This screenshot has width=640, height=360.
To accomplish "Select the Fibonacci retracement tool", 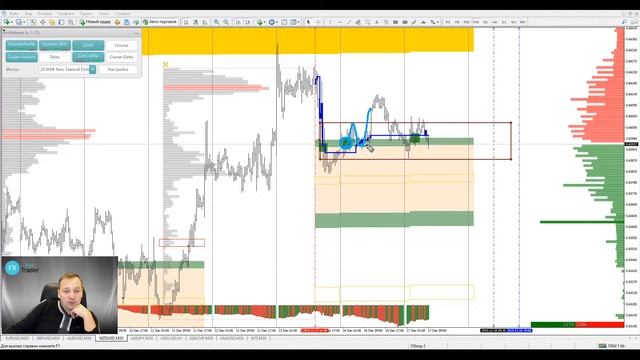I will [x=368, y=22].
